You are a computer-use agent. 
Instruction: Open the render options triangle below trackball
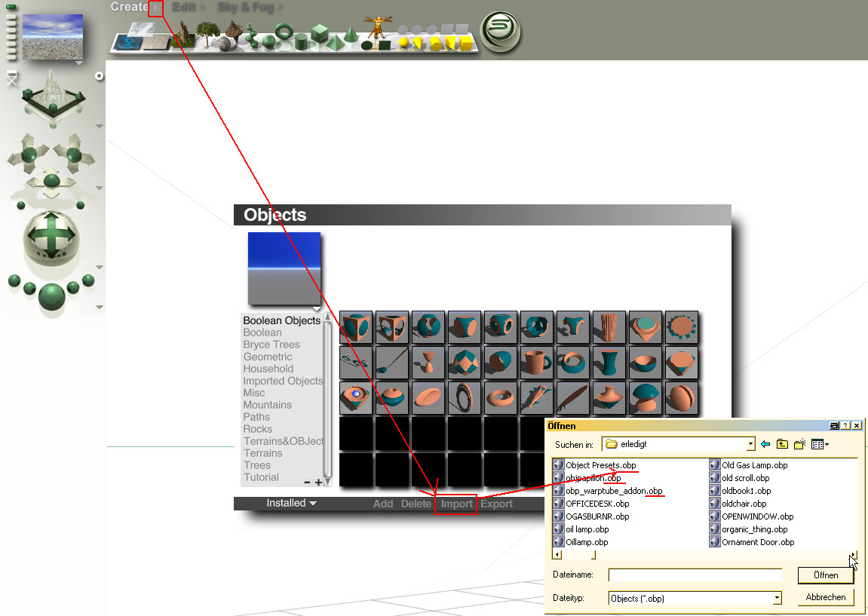(x=100, y=307)
